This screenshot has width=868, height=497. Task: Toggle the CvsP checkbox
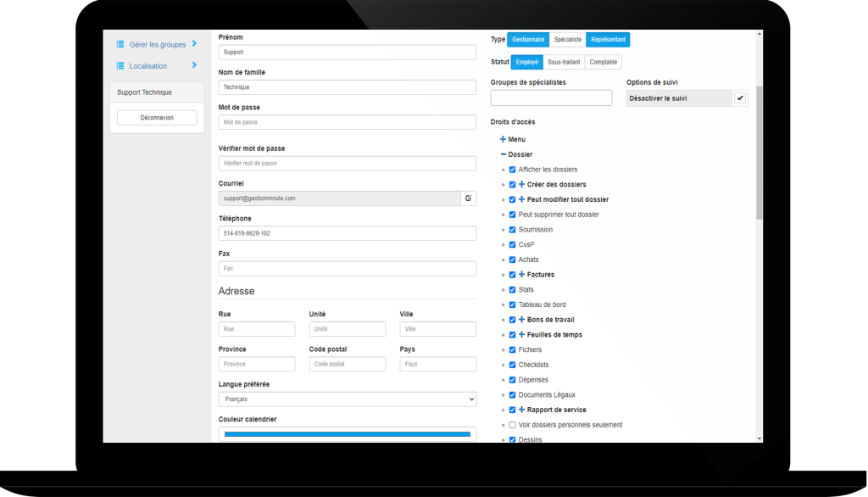(x=512, y=244)
